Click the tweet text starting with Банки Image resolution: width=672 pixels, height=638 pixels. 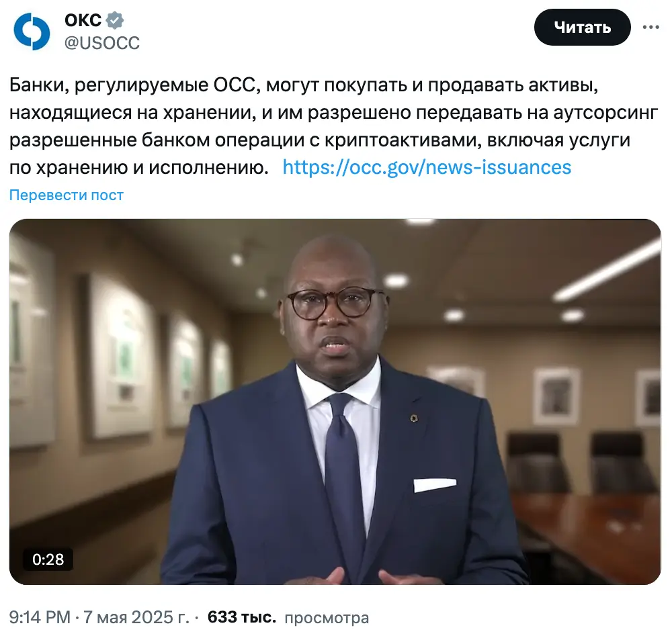click(x=333, y=126)
